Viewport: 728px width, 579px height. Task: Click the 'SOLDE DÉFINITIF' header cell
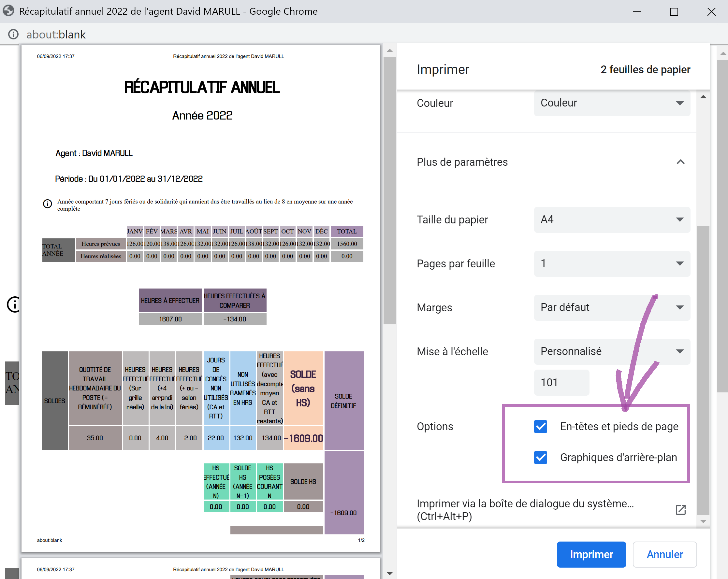(343, 401)
